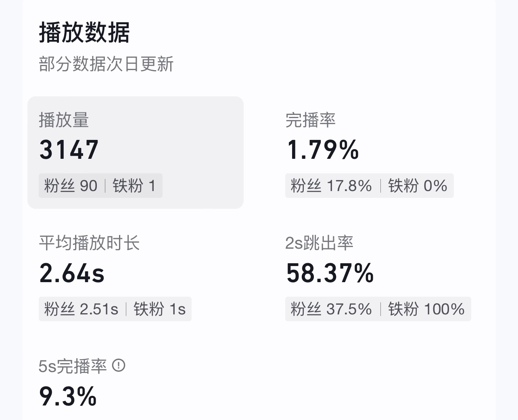This screenshot has width=518, height=420.
Task: Click the 铁粉 1s tag
Action: tap(159, 309)
